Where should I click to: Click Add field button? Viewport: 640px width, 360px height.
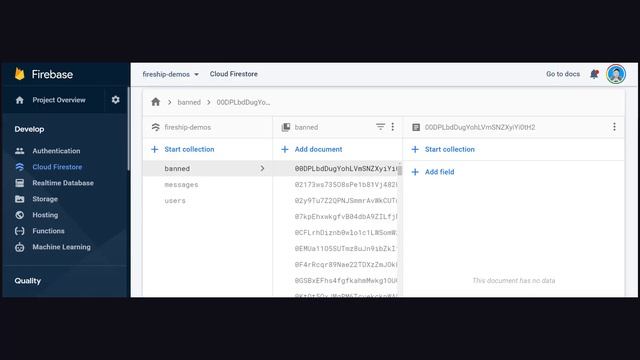pos(439,172)
